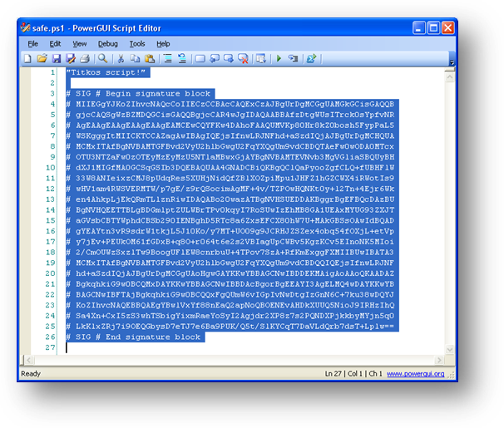Open a file with the folder icon

coord(42,59)
